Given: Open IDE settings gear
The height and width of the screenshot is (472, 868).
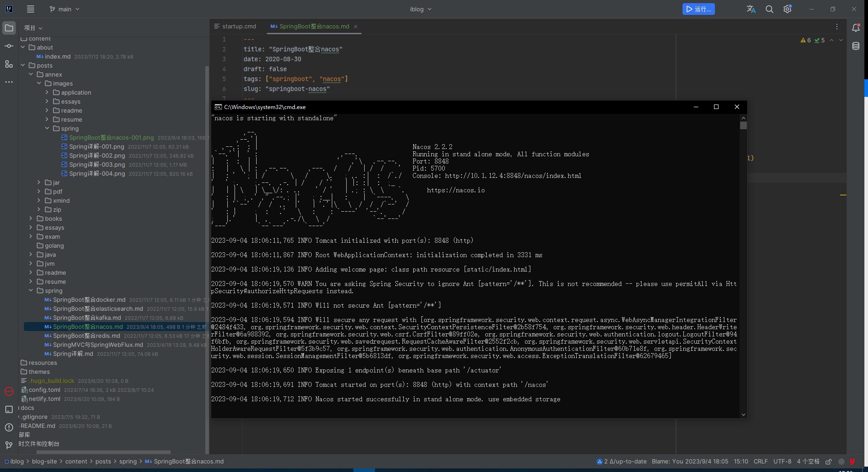Looking at the screenshot, I should [787, 9].
